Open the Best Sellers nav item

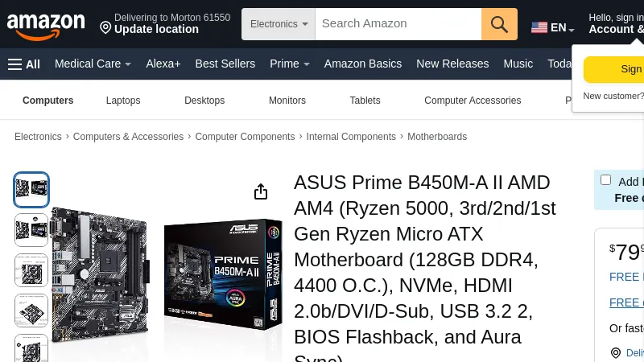click(225, 64)
